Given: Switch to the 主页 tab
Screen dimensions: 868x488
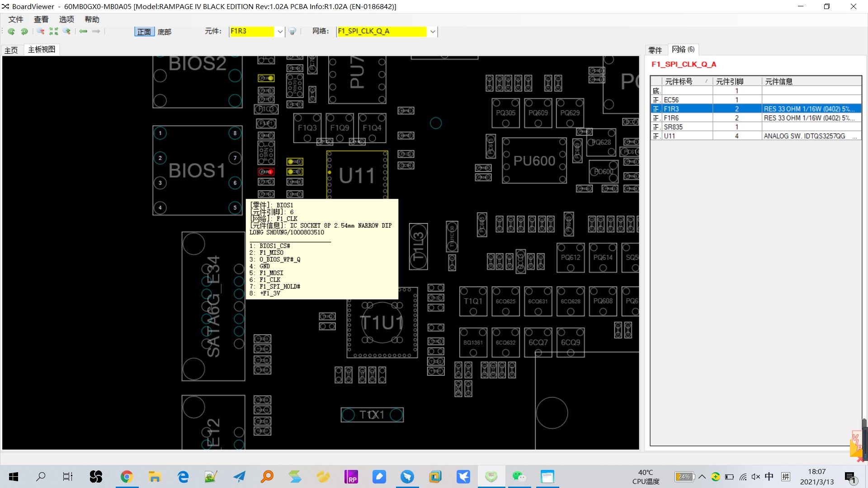Looking at the screenshot, I should 11,50.
